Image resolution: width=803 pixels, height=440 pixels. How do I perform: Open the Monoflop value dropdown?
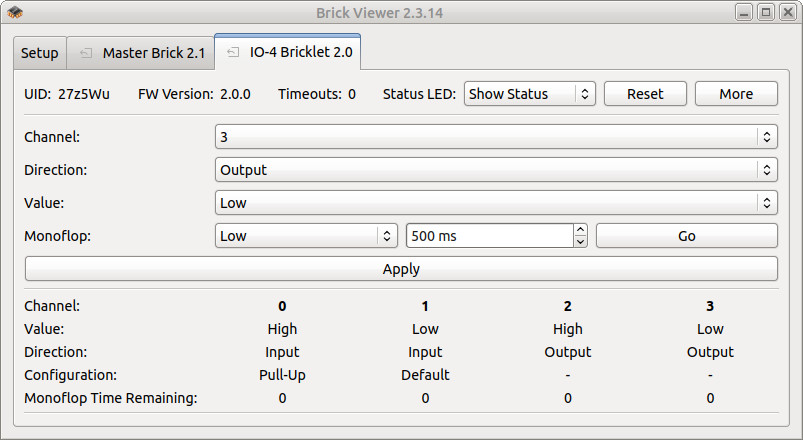306,236
